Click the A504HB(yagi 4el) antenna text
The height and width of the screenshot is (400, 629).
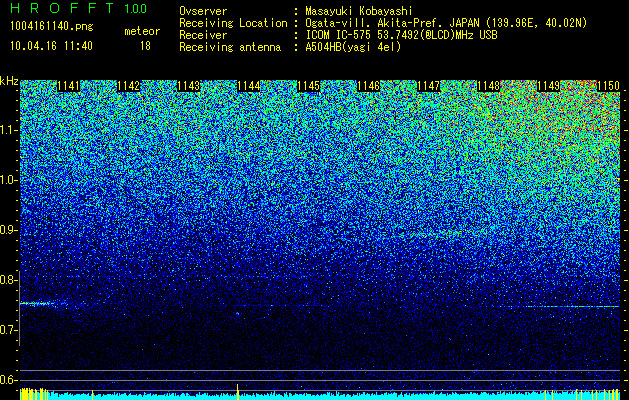click(353, 47)
